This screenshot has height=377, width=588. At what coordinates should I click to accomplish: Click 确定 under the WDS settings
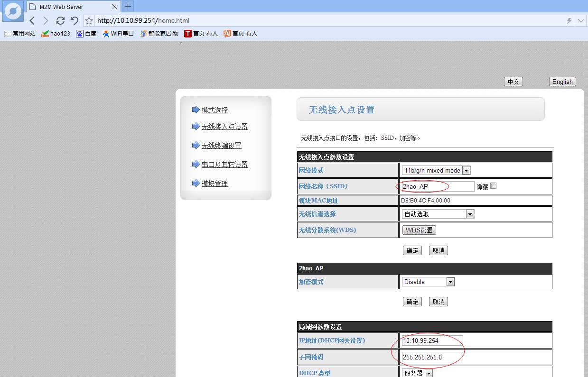point(412,250)
